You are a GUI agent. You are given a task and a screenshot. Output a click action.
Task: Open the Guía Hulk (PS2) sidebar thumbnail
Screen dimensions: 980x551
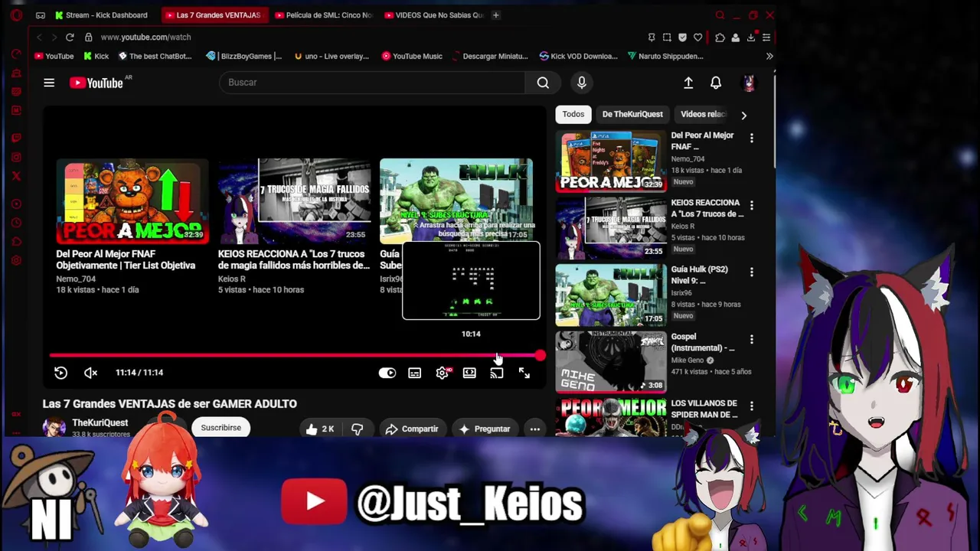coord(611,295)
